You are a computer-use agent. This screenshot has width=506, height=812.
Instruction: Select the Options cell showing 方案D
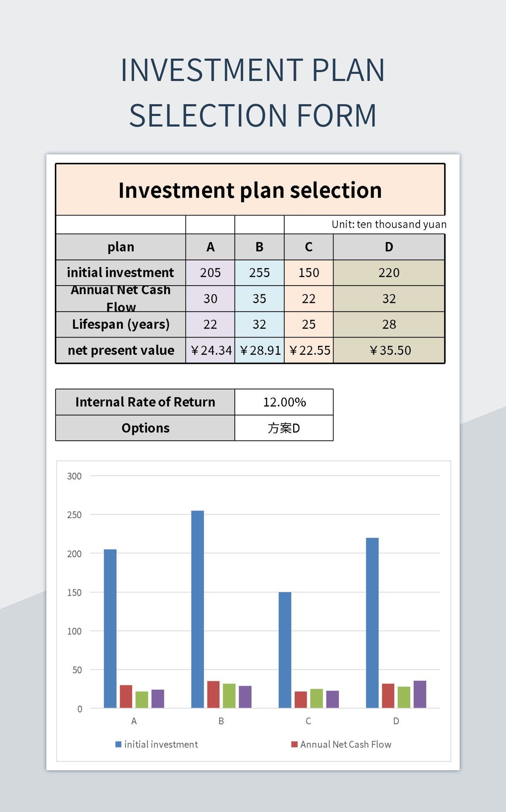(x=284, y=428)
